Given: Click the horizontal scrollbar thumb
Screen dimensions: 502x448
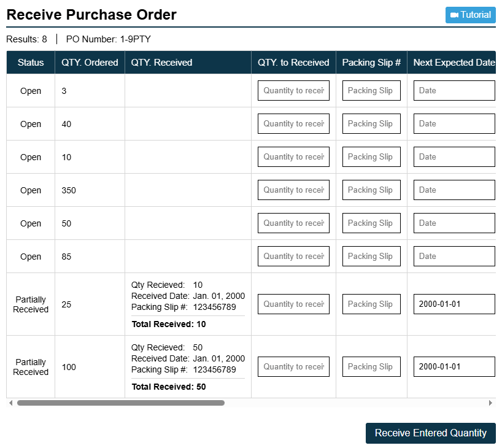Looking at the screenshot, I should pyautogui.click(x=121, y=403).
